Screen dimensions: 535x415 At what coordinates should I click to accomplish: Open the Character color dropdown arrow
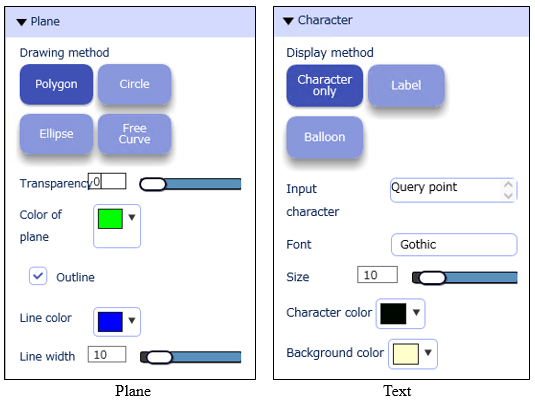[x=416, y=312]
